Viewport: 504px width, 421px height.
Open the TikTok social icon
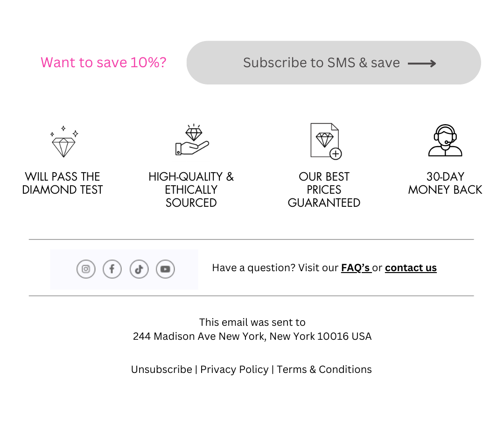coord(139,269)
